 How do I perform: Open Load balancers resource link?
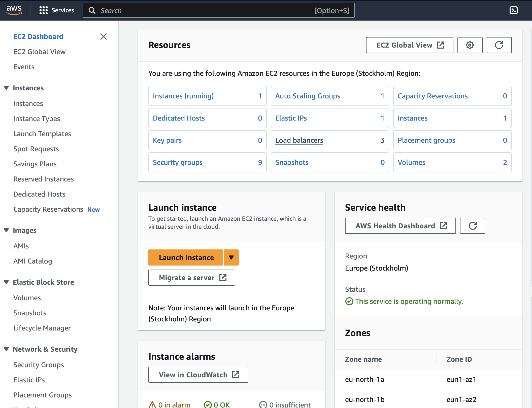299,140
